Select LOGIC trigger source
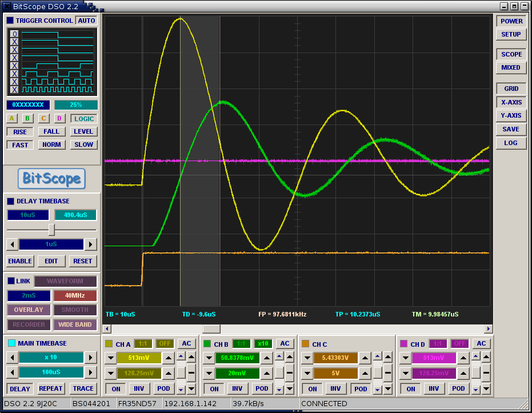The height and width of the screenshot is (413, 532). pyautogui.click(x=84, y=119)
